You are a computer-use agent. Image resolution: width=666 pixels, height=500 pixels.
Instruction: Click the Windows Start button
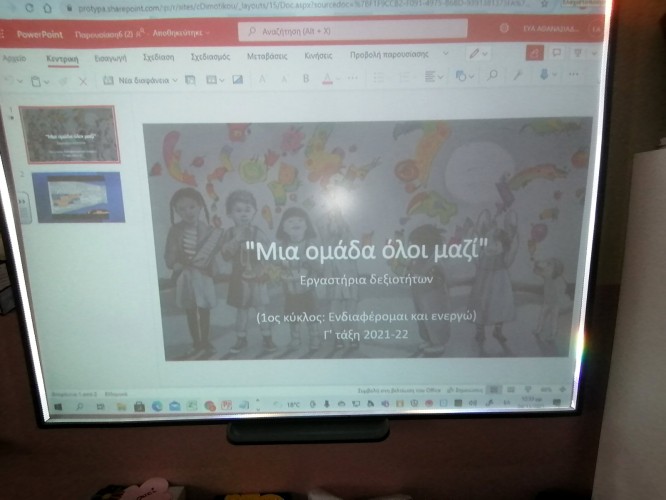point(56,406)
